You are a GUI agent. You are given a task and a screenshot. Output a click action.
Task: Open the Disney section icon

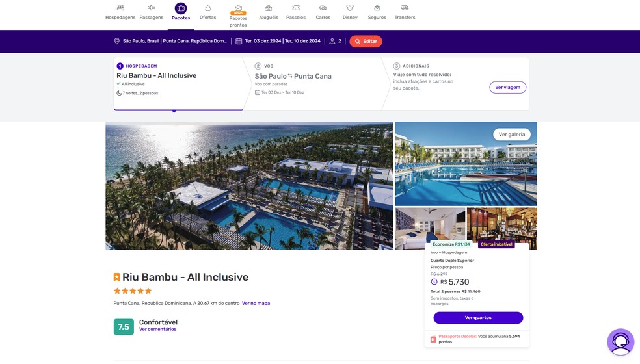click(350, 8)
